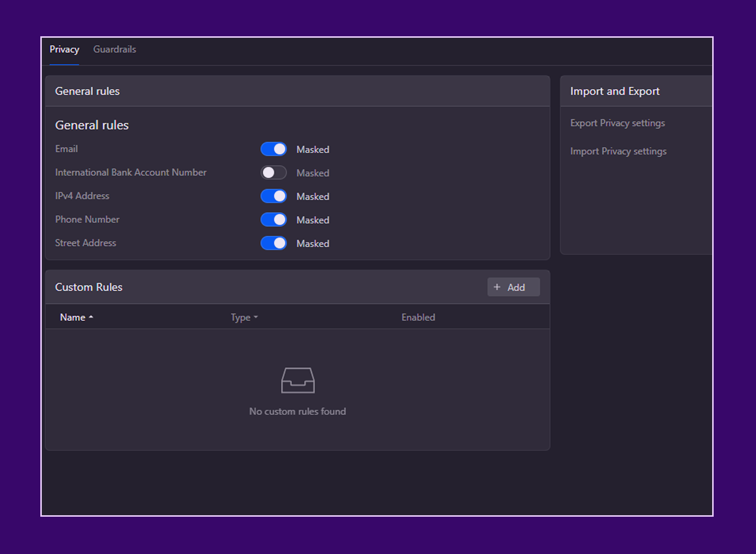This screenshot has height=554, width=756.
Task: Click the Add custom rule button
Action: tap(513, 287)
